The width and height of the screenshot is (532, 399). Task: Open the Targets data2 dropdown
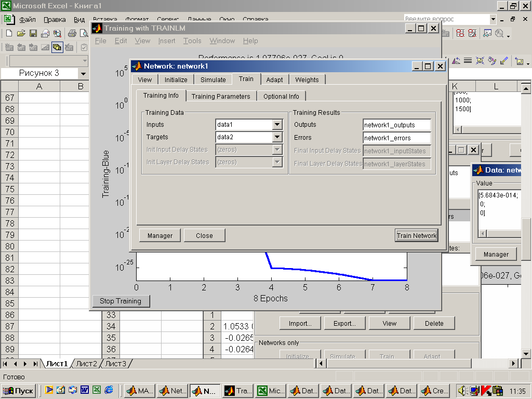click(277, 137)
